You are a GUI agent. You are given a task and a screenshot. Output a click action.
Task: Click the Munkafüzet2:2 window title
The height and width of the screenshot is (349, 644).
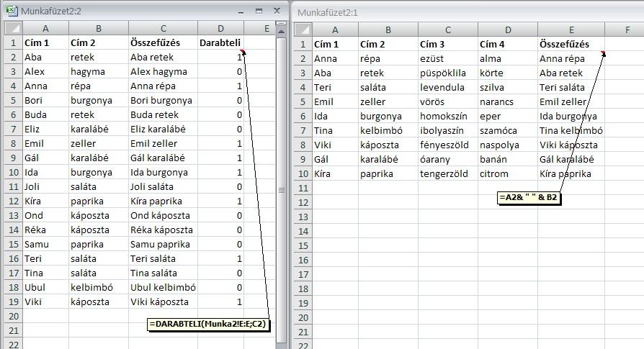pyautogui.click(x=51, y=11)
